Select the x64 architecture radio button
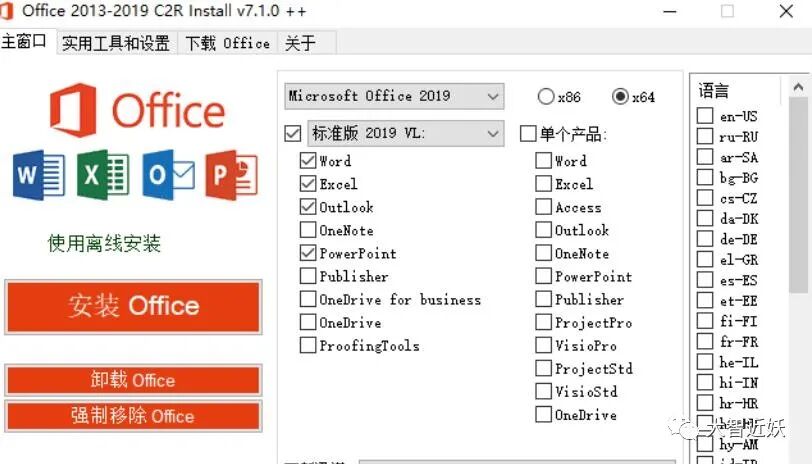812x464 pixels. click(620, 96)
